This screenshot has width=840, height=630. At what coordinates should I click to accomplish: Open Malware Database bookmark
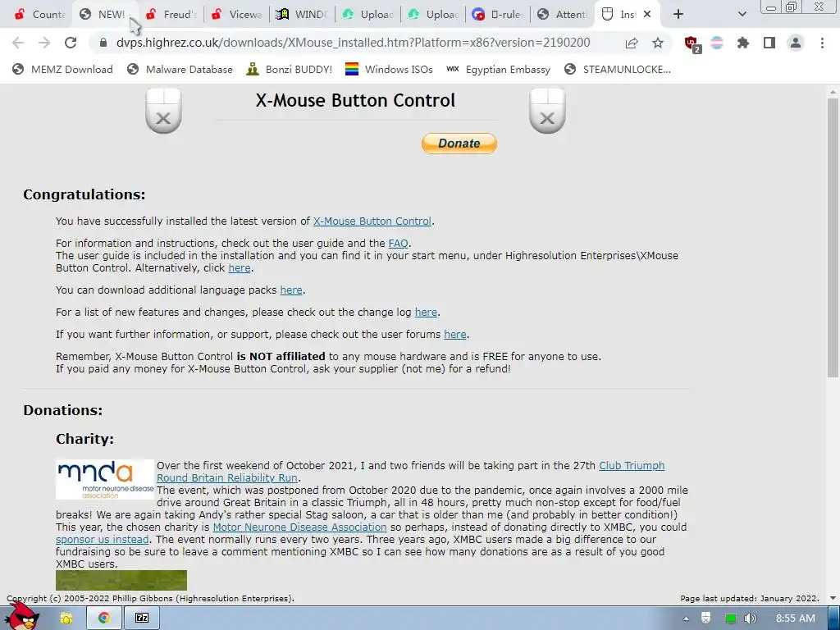tap(180, 69)
